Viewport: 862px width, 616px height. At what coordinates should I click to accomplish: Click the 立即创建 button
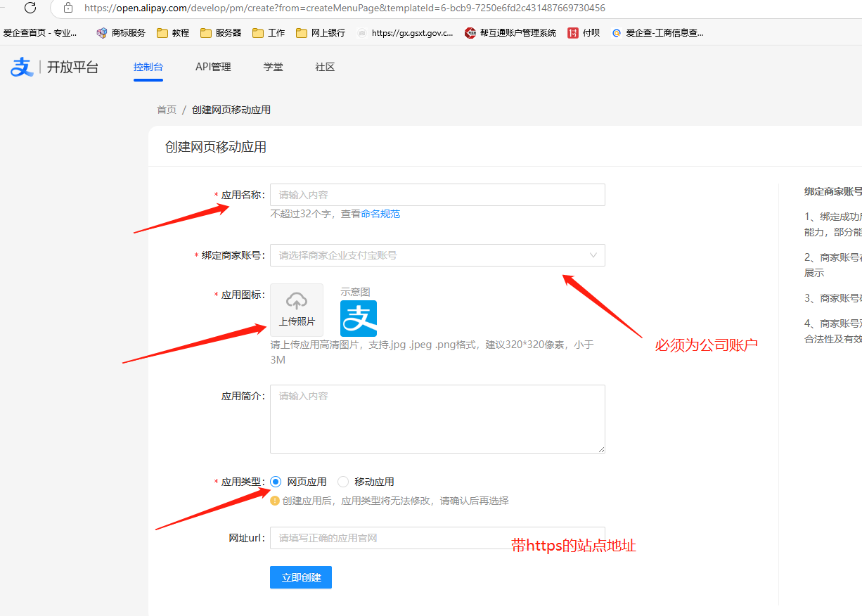click(x=301, y=577)
